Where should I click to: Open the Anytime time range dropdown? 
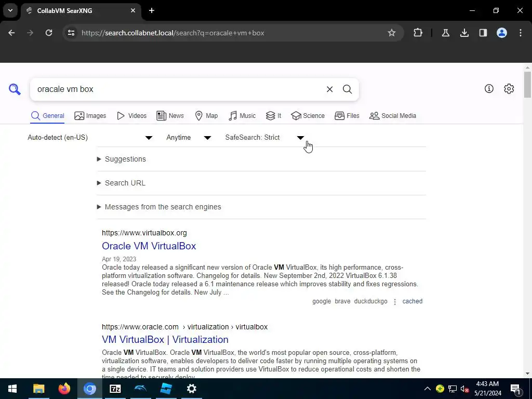[x=189, y=137]
